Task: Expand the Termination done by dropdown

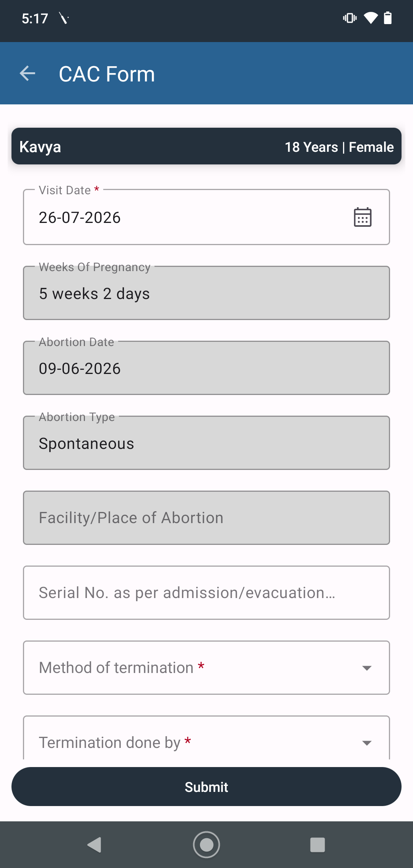Action: 206,738
